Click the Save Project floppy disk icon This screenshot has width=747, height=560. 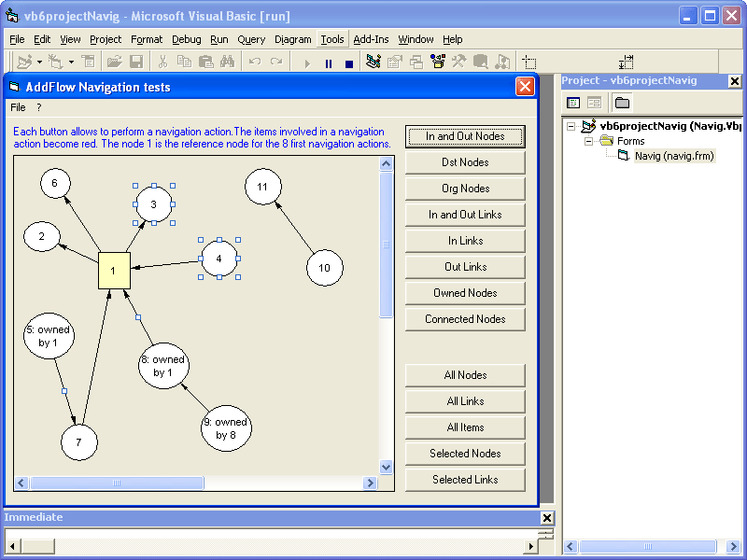tap(136, 62)
